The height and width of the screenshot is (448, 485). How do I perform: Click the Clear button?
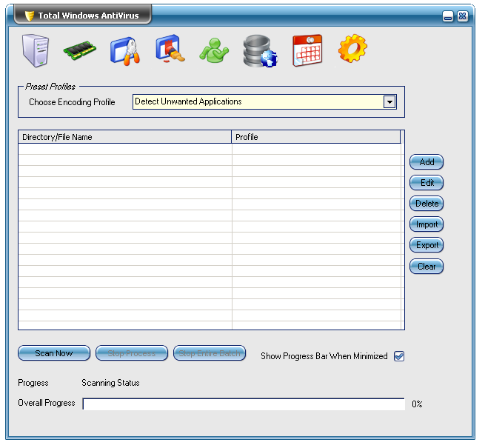[427, 266]
